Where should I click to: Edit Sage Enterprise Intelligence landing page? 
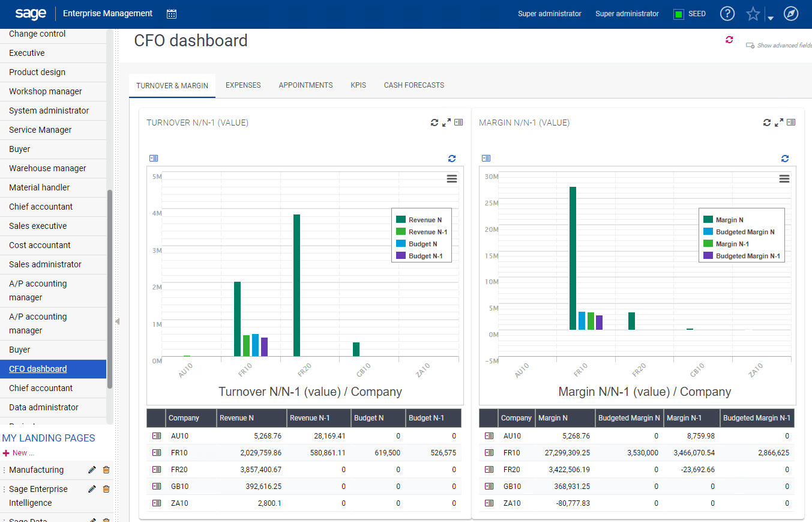click(x=92, y=490)
